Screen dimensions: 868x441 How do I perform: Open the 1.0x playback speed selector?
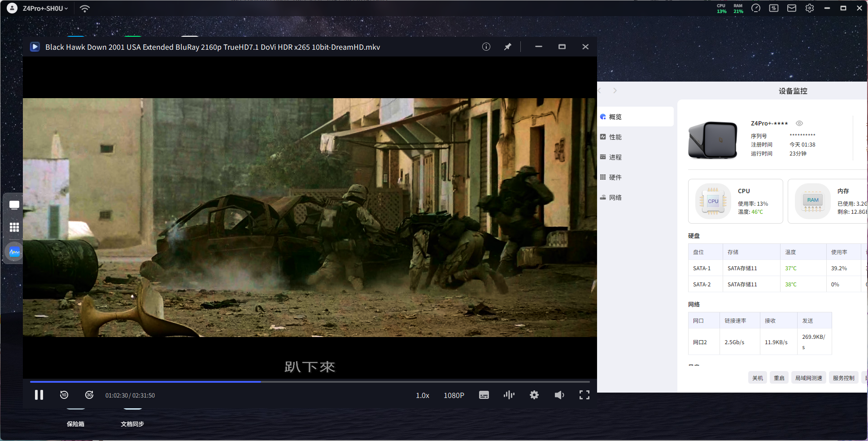pyautogui.click(x=423, y=395)
